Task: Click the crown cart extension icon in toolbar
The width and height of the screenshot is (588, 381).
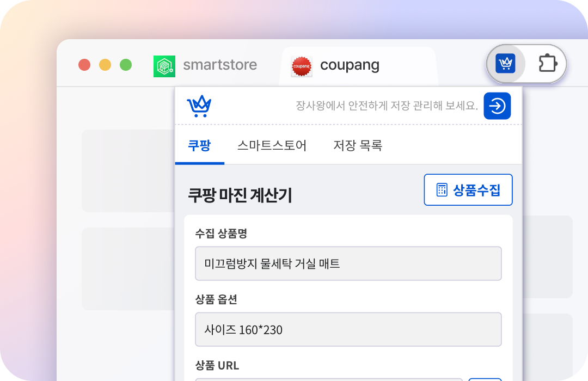Action: pyautogui.click(x=505, y=63)
